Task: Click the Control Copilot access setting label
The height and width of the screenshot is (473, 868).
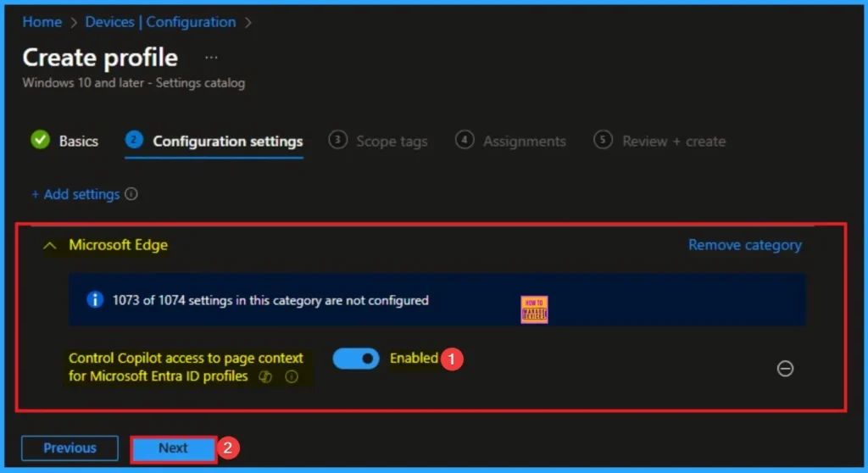Action: [x=186, y=367]
